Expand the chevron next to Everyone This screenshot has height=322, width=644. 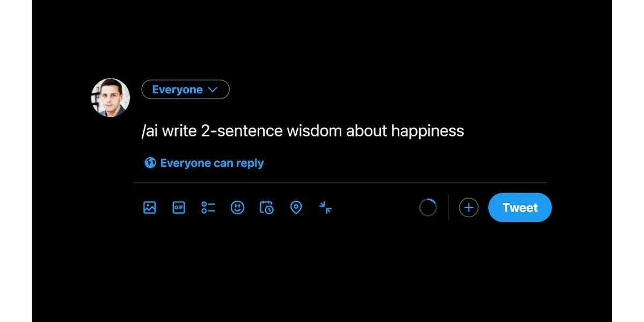pyautogui.click(x=213, y=90)
